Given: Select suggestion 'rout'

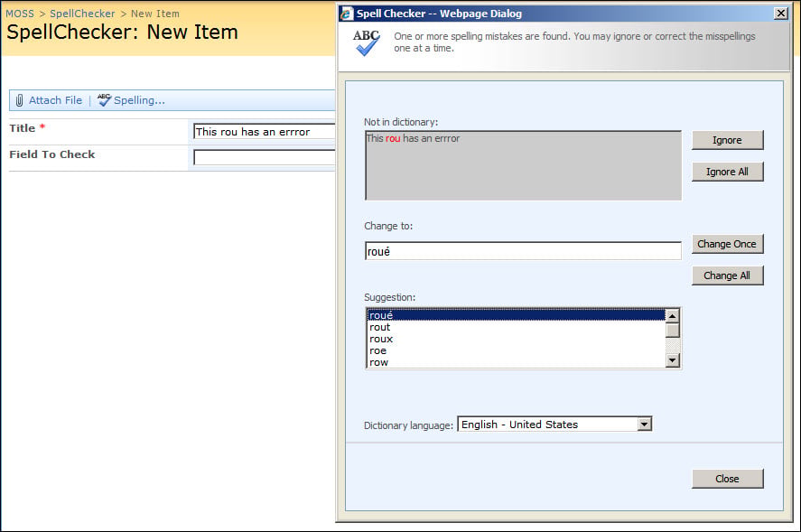Looking at the screenshot, I should tap(516, 327).
